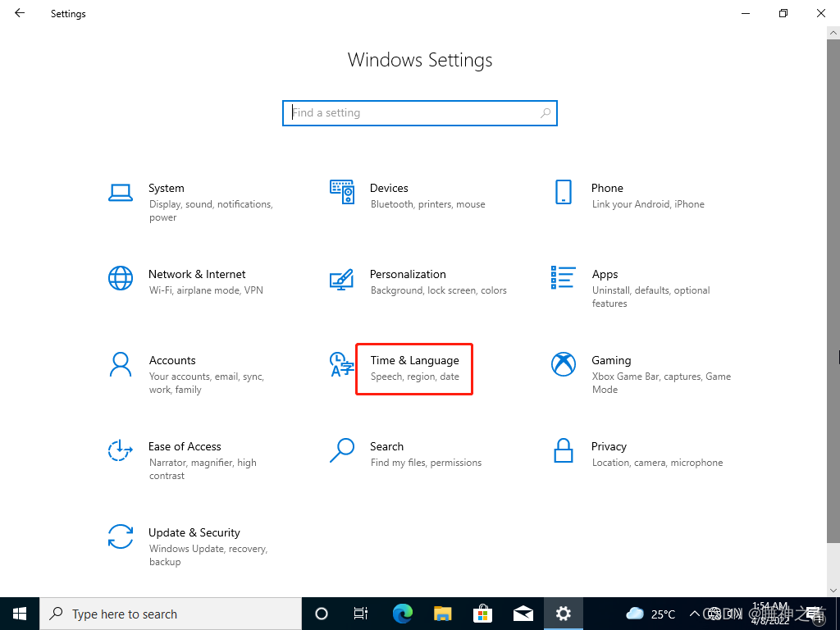Viewport: 840px width, 630px height.
Task: Click the vertical scrollbar down arrow
Action: [x=833, y=591]
